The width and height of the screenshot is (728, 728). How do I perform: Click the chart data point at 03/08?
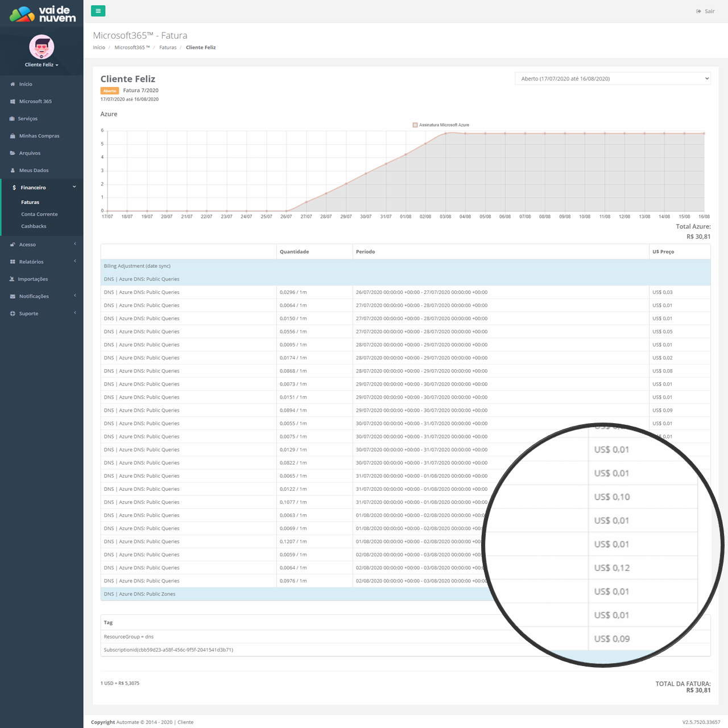(x=445, y=134)
